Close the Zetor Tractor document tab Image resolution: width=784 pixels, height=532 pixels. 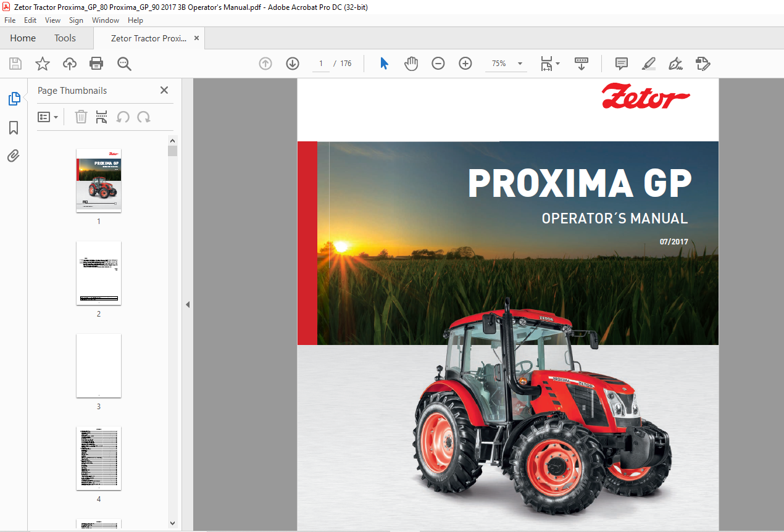196,38
